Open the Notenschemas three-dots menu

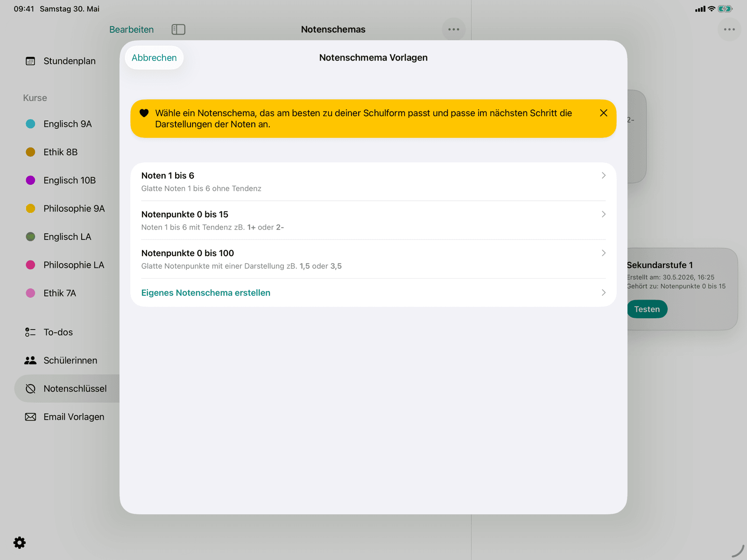tap(454, 29)
